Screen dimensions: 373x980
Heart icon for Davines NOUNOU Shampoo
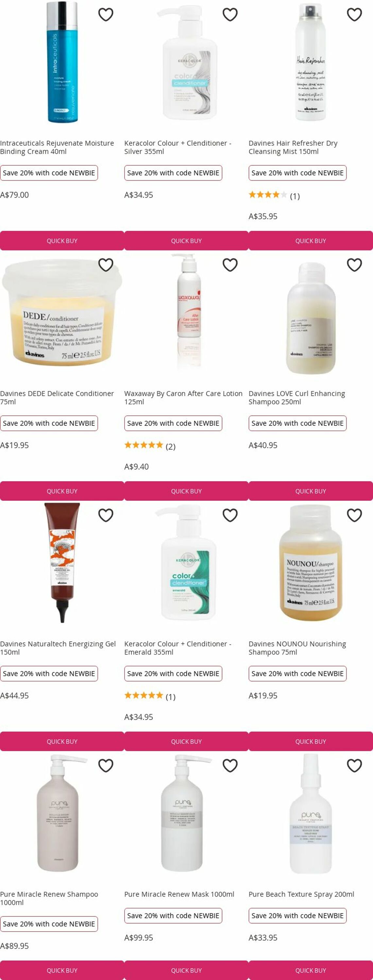354,515
